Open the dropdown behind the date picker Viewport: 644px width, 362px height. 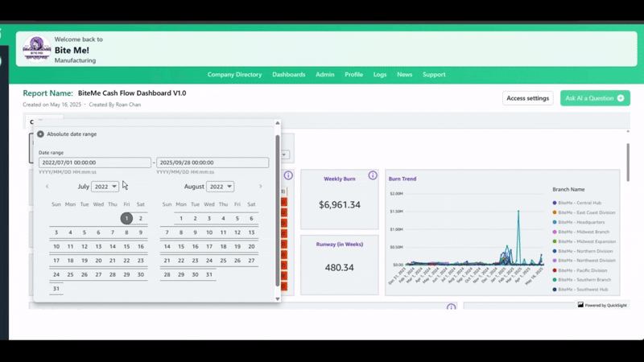click(x=284, y=154)
